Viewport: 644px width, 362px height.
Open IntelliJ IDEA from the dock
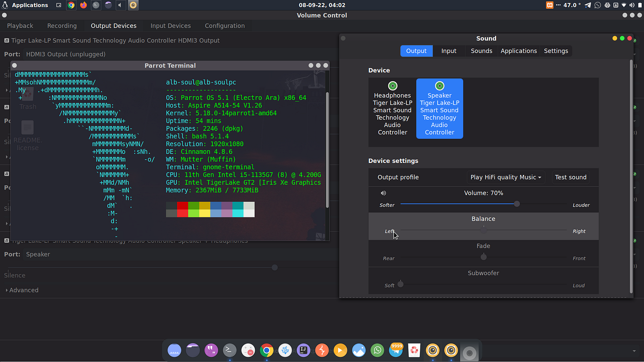303,350
